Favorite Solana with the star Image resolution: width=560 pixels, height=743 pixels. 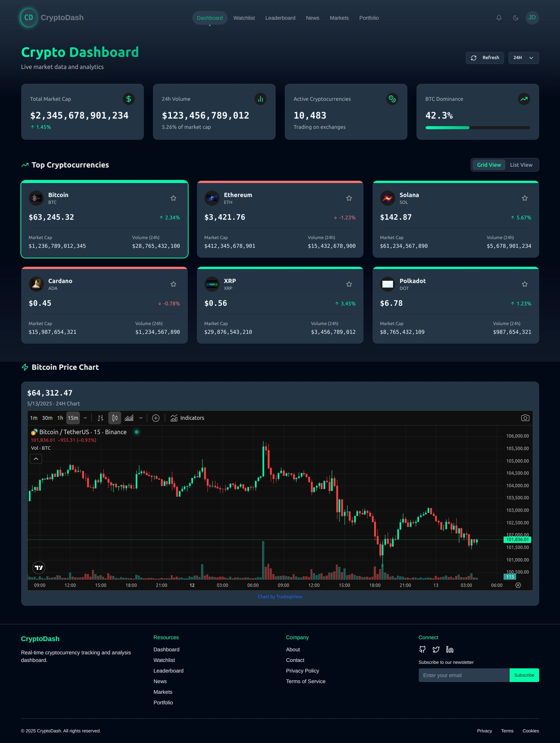click(524, 198)
